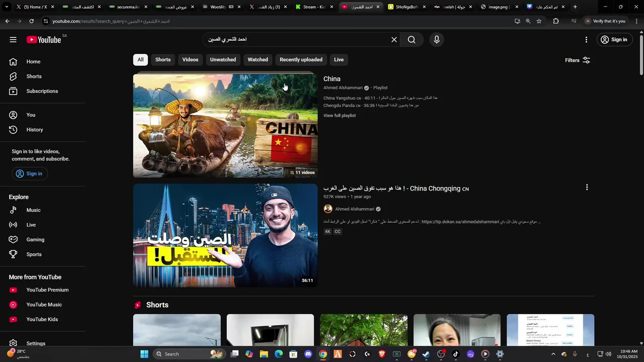Open Discord from the taskbar
Screen dimensions: 644x362
pyautogui.click(x=308, y=354)
